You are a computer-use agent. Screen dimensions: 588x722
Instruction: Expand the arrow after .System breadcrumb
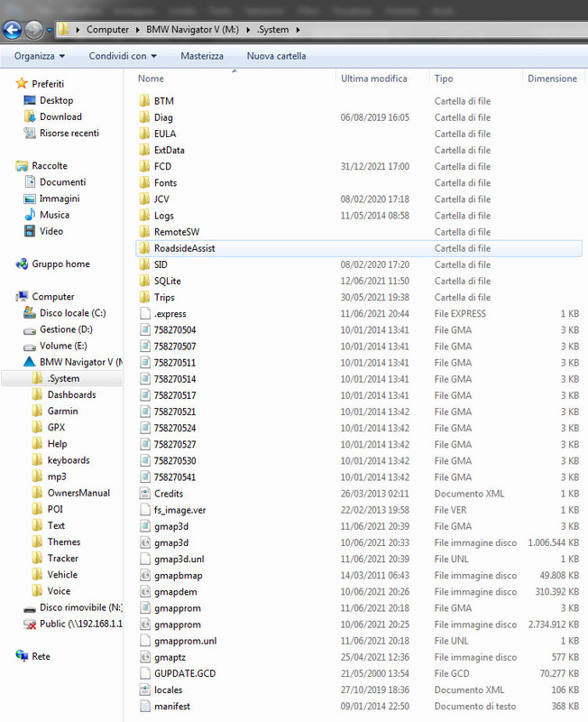click(298, 30)
